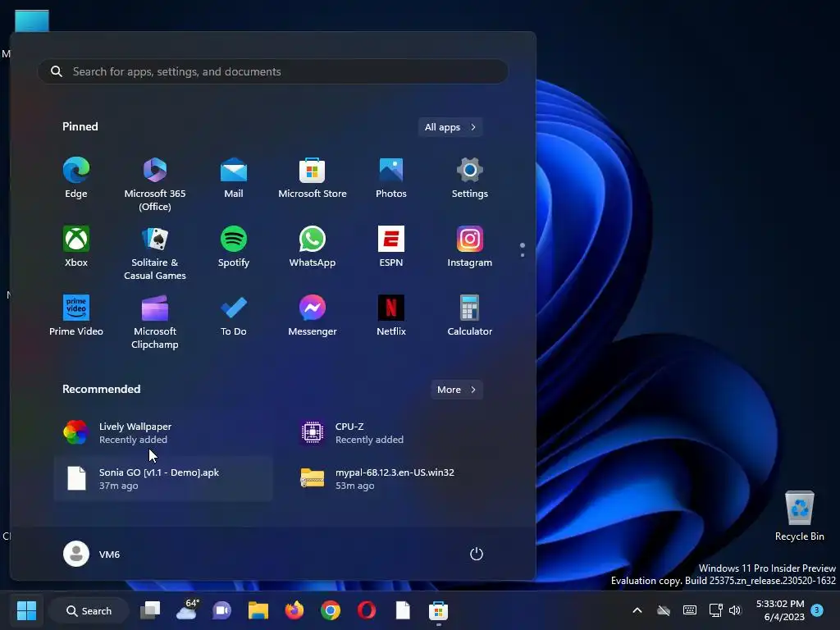The image size is (840, 630).
Task: Click the Start menu search field
Action: (273, 71)
